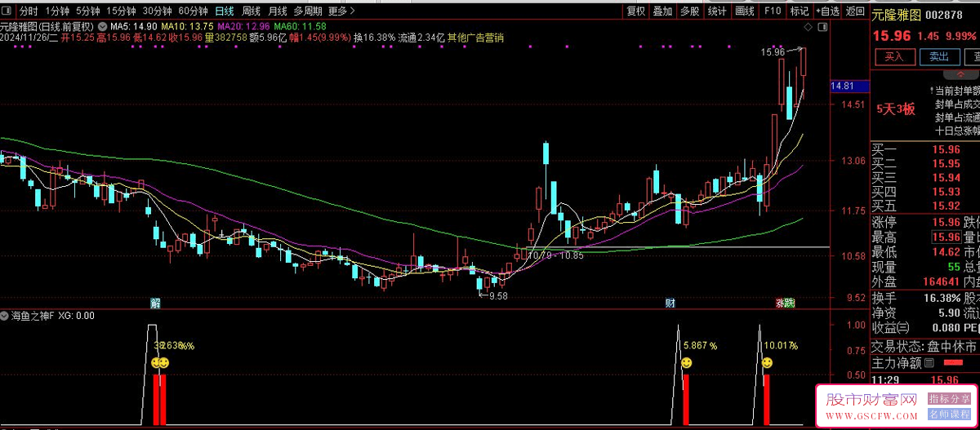Image resolution: width=980 pixels, height=430 pixels.
Task: Select the 1分钟 period tab
Action: point(57,11)
